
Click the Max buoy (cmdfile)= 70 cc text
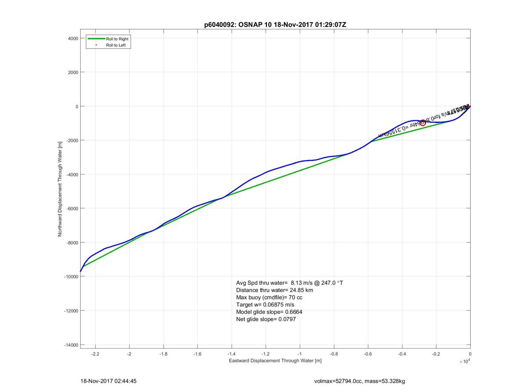coord(269,297)
